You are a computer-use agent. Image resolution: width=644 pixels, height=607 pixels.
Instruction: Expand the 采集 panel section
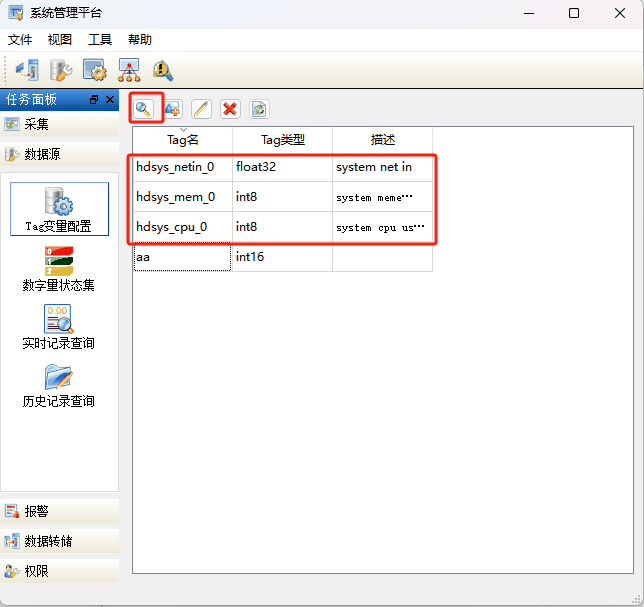60,124
